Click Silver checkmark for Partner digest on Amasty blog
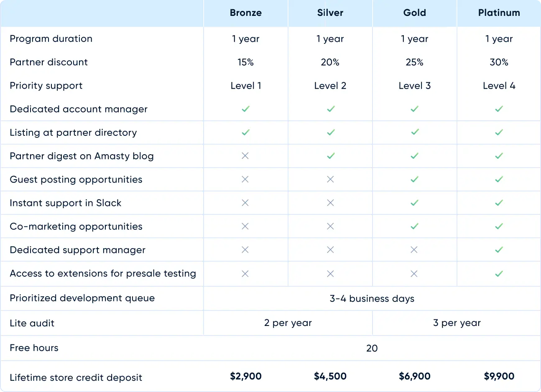This screenshot has width=541, height=392. tap(331, 156)
